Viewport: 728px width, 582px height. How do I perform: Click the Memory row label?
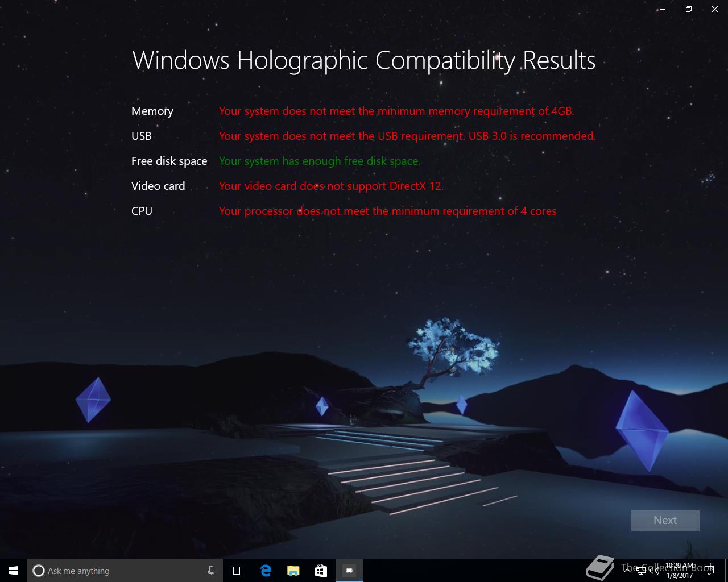[152, 111]
